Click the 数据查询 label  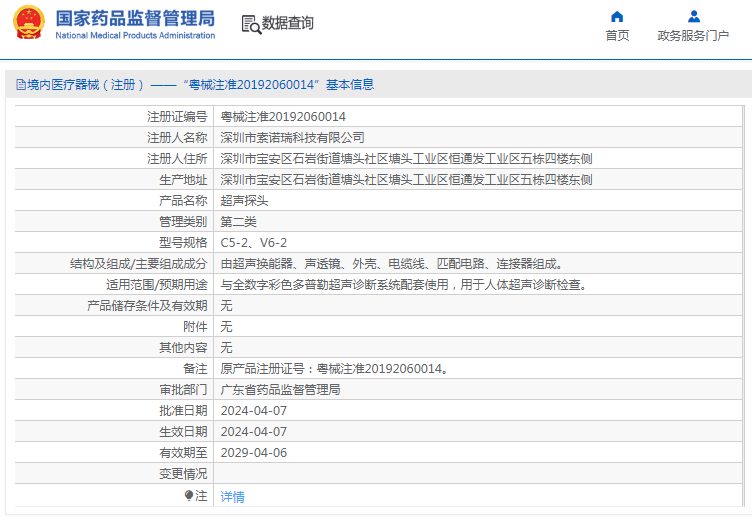point(287,23)
